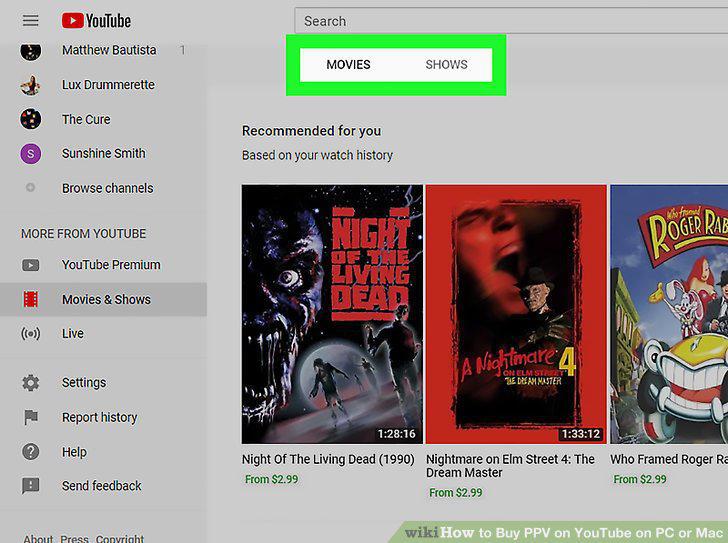Click Browse channels link

108,188
